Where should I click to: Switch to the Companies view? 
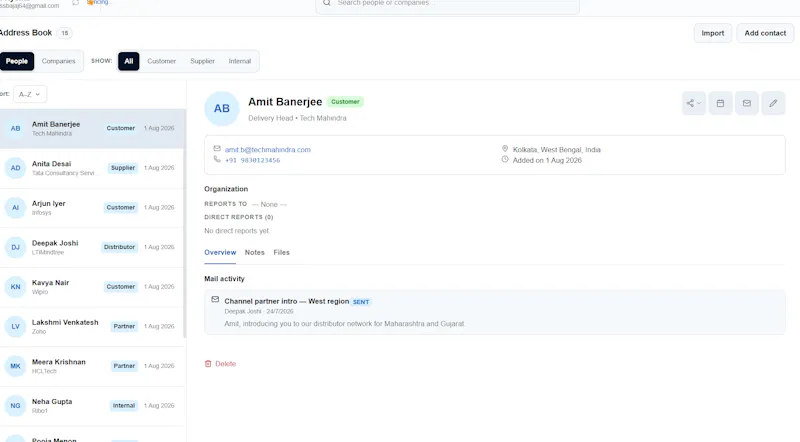pos(58,61)
